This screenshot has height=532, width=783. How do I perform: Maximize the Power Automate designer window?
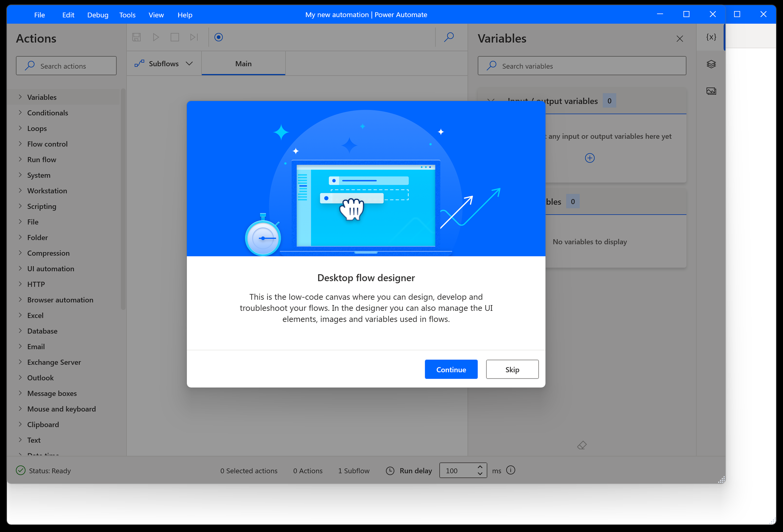tap(686, 14)
